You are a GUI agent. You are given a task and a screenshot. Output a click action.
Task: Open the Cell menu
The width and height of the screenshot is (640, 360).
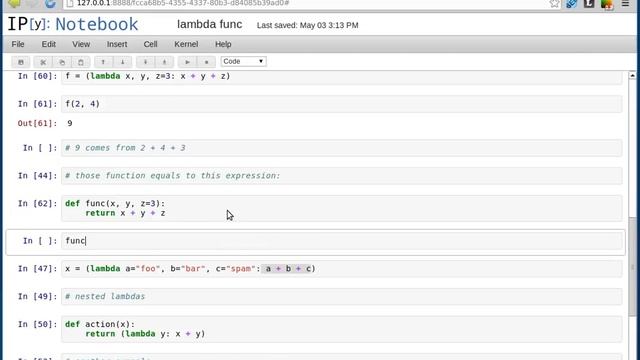click(150, 44)
